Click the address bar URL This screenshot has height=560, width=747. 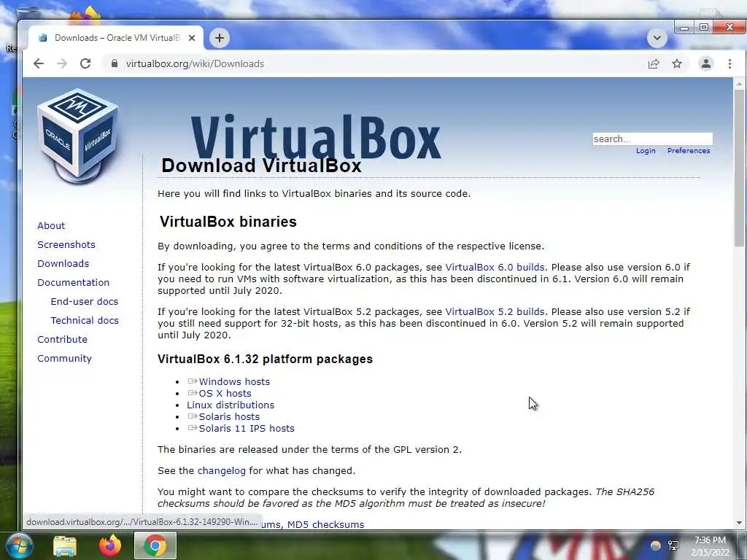[x=195, y=64]
